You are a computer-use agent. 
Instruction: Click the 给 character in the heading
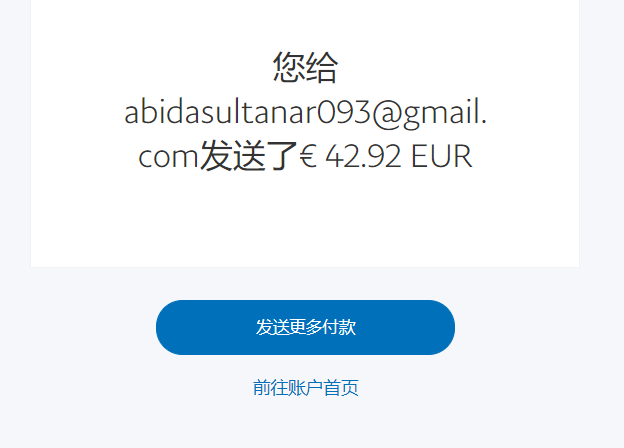pos(322,67)
